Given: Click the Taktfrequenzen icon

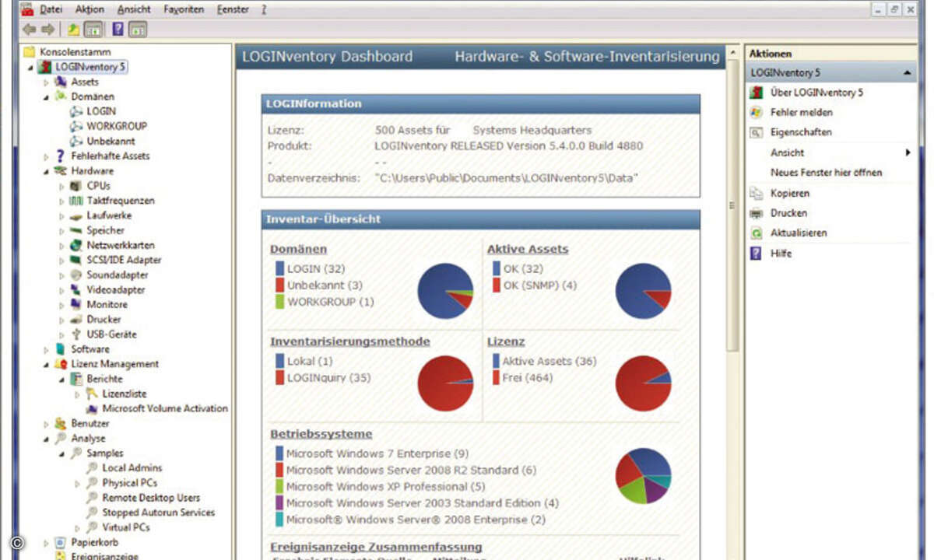Looking at the screenshot, I should coord(75,201).
